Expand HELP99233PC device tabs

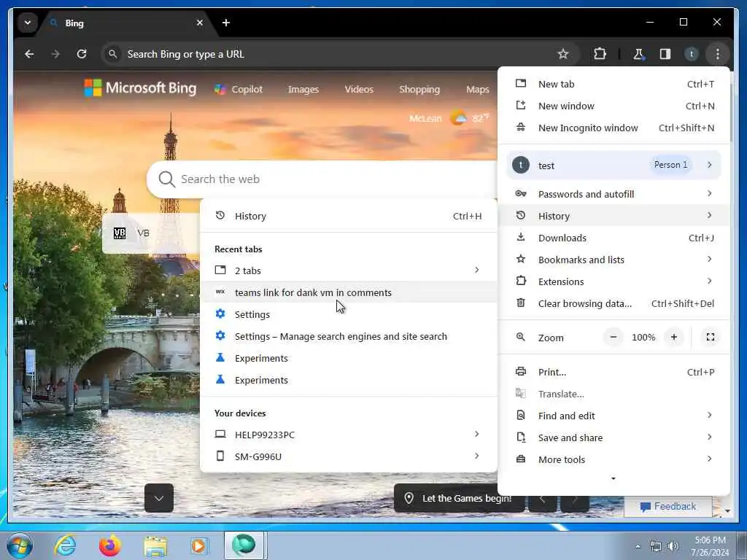click(x=348, y=435)
